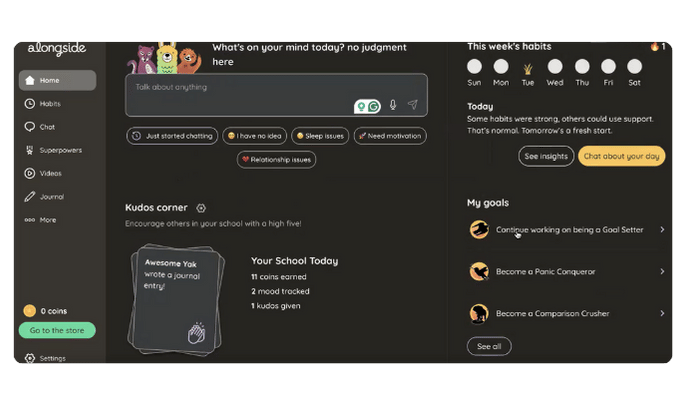Select the Relationship issues chip
686x406 pixels.
(276, 160)
